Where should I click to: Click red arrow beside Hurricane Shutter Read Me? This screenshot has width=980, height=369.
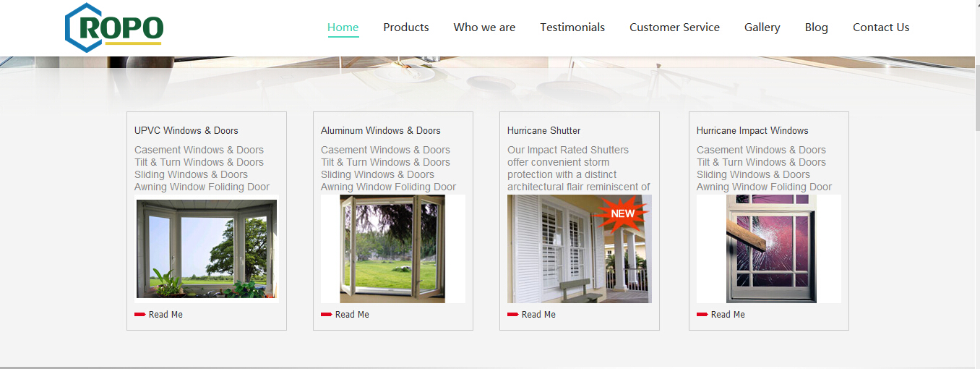click(x=513, y=315)
